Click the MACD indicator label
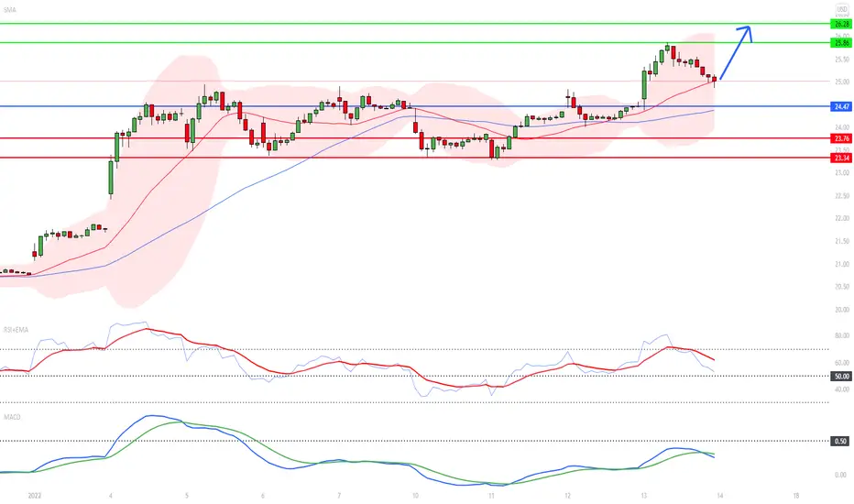The height and width of the screenshot is (504, 854). (x=12, y=417)
